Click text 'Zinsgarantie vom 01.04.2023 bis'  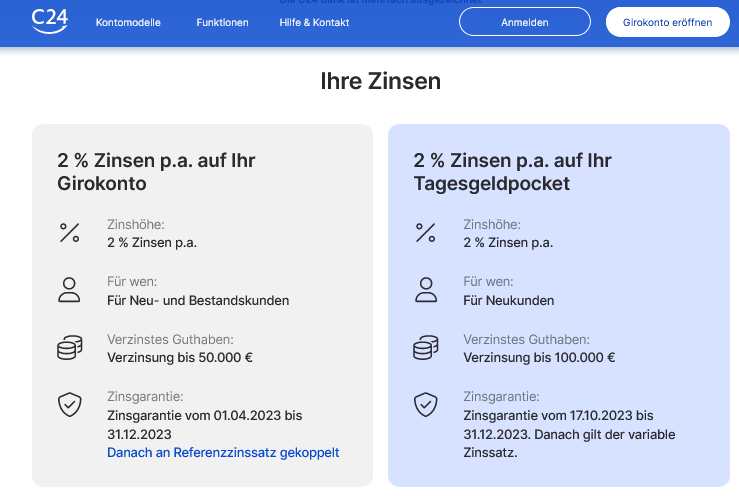click(205, 415)
